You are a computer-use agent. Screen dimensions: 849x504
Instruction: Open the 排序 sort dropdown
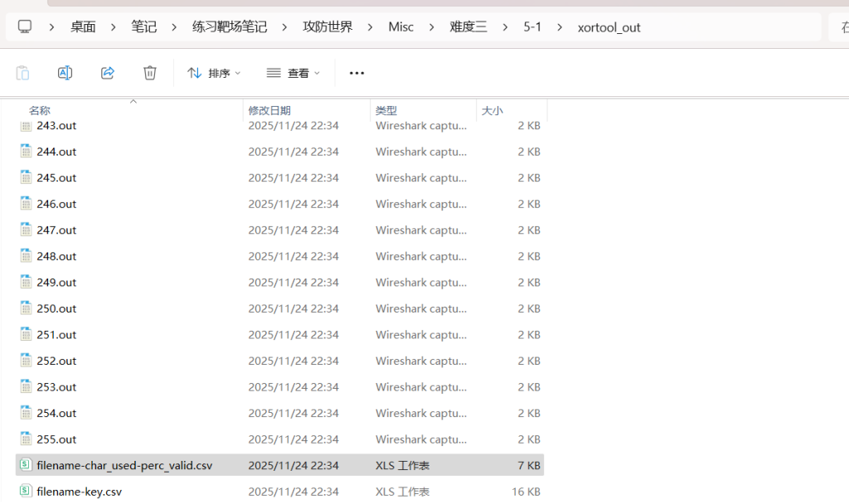click(x=214, y=73)
